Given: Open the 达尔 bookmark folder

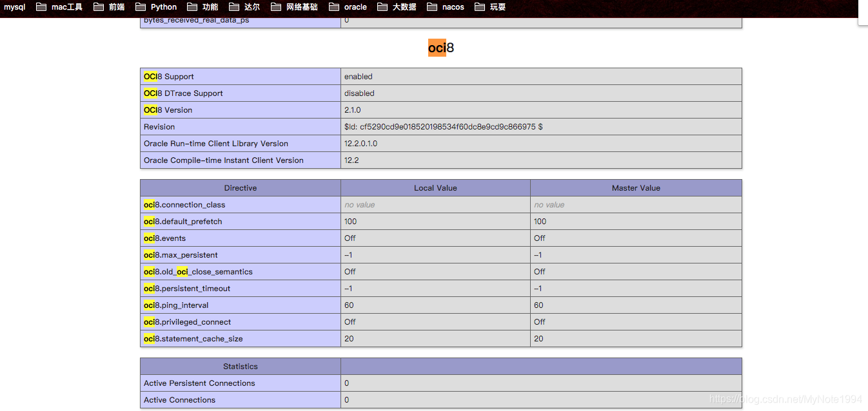Looking at the screenshot, I should coord(244,7).
